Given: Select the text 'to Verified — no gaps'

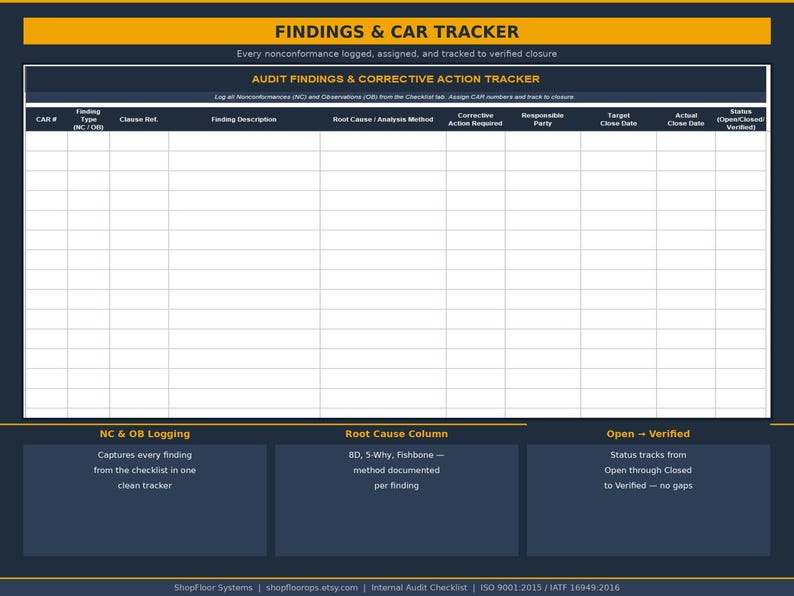Looking at the screenshot, I should click(x=648, y=485).
